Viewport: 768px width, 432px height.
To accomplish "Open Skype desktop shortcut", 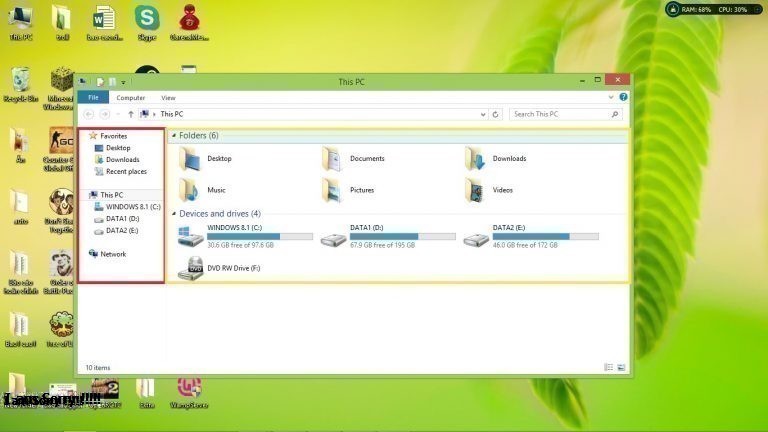I will click(x=147, y=23).
